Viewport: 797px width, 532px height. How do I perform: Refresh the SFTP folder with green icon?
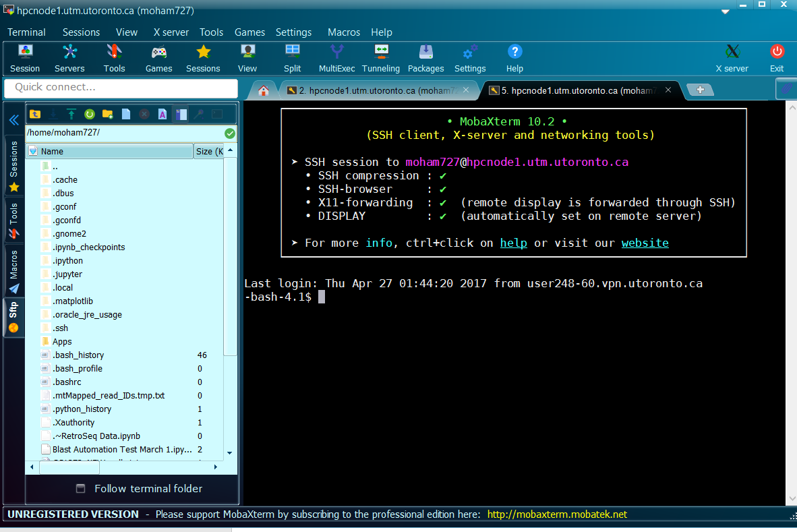click(x=90, y=115)
